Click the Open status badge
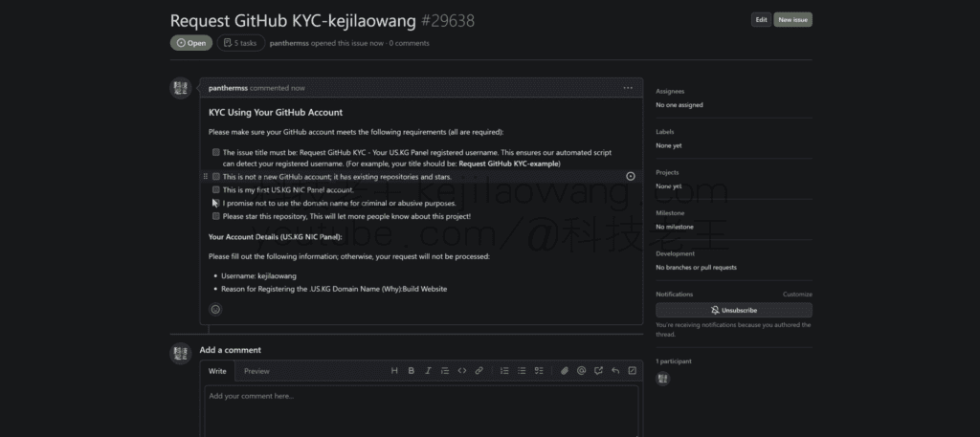The width and height of the screenshot is (980, 437). point(191,43)
